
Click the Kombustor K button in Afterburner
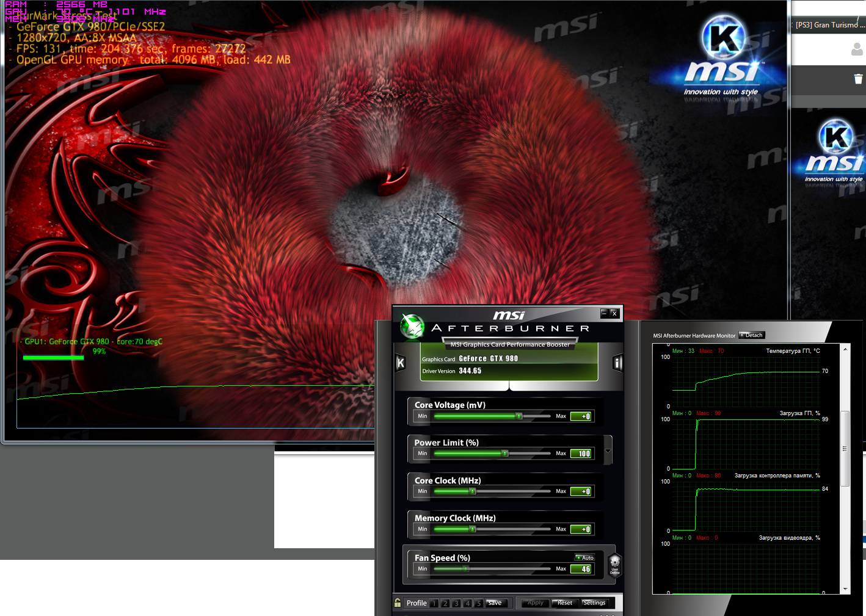[401, 363]
